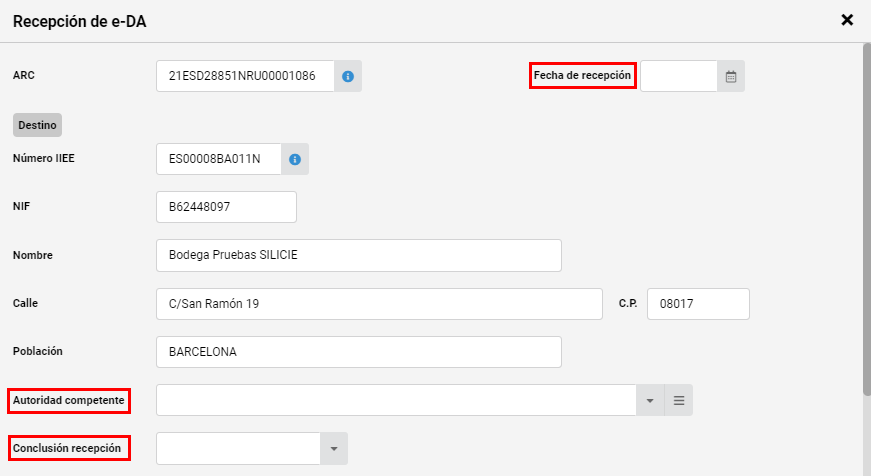Click the Número IIEE label

click(x=43, y=158)
